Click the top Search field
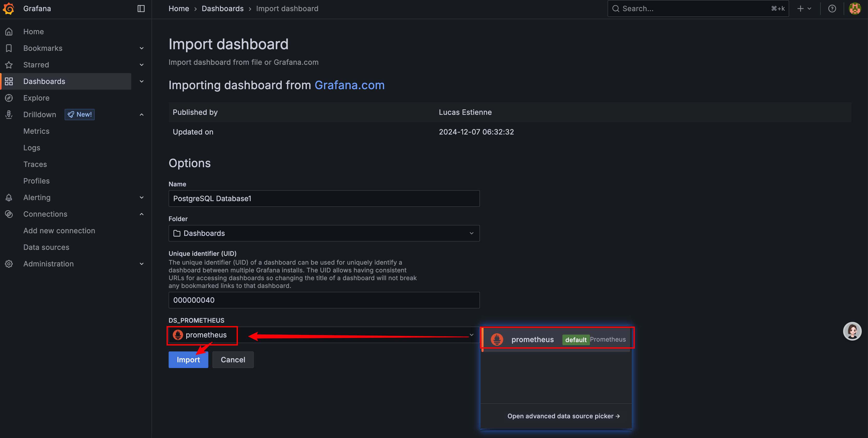The image size is (868, 438). [698, 9]
